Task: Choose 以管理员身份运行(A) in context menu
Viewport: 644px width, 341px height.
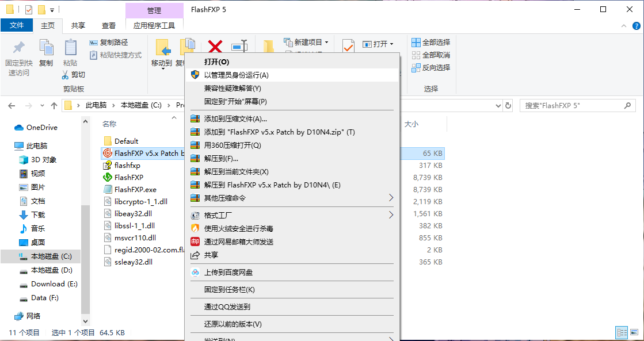Action: click(292, 75)
